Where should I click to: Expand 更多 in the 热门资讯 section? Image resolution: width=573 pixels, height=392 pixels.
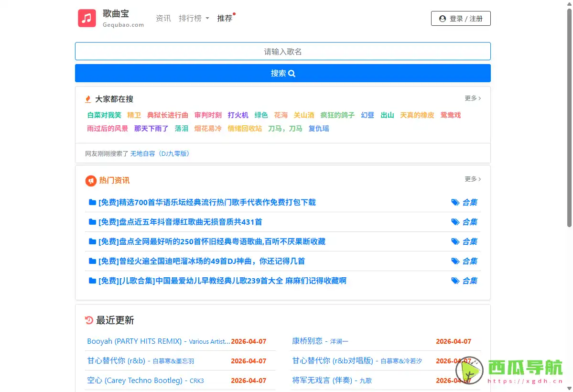471,179
